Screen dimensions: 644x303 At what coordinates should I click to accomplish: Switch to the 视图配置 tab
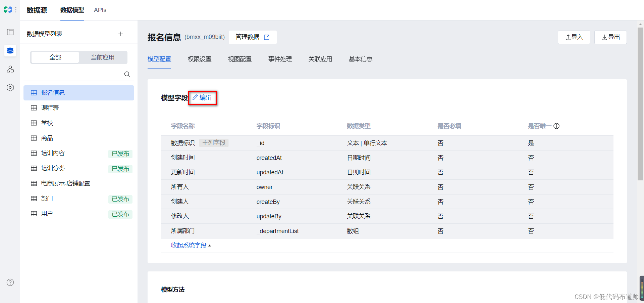point(240,59)
